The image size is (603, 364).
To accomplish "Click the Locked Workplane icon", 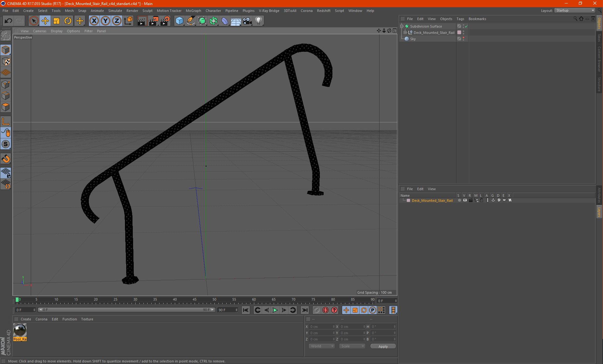I will pos(6,173).
